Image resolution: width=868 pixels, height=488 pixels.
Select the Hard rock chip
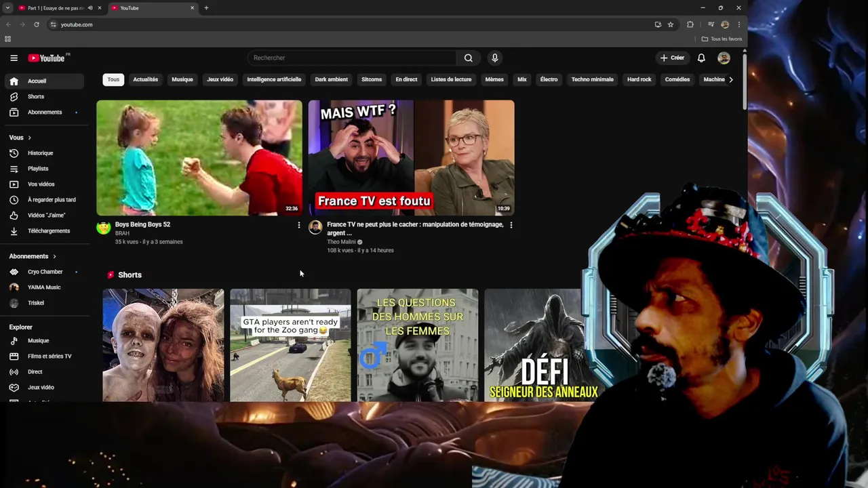639,80
